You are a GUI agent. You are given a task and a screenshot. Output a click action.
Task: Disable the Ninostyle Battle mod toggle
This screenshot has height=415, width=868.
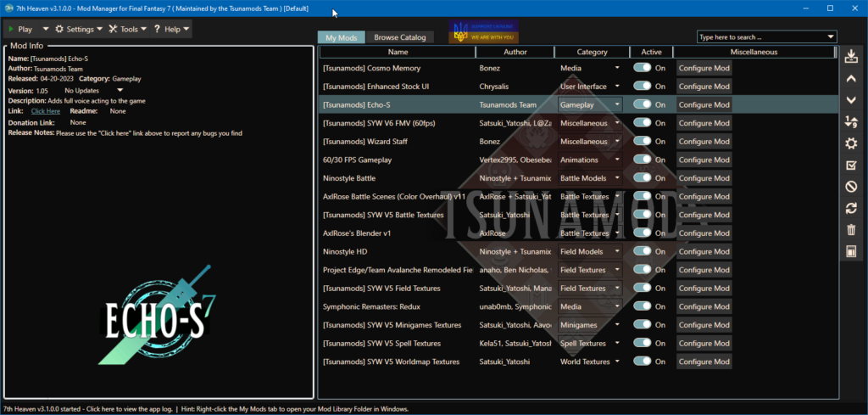(643, 178)
